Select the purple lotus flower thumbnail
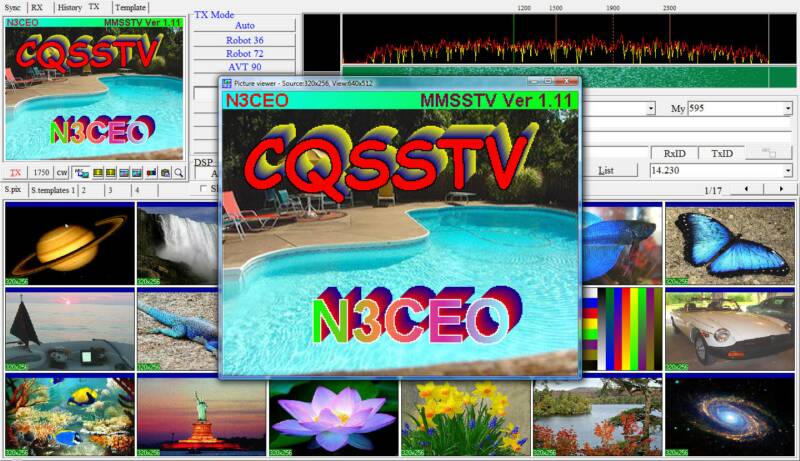The image size is (800, 461). tap(334, 417)
